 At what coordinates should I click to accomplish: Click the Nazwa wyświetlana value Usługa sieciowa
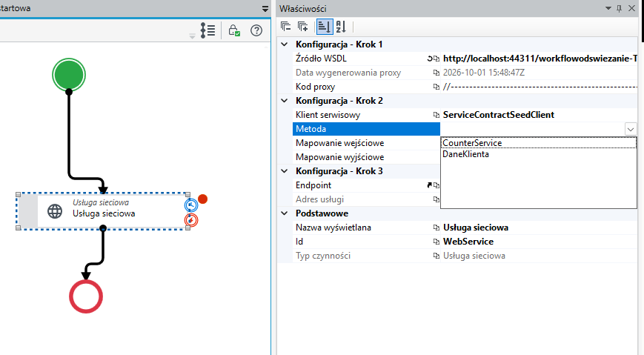tap(476, 228)
